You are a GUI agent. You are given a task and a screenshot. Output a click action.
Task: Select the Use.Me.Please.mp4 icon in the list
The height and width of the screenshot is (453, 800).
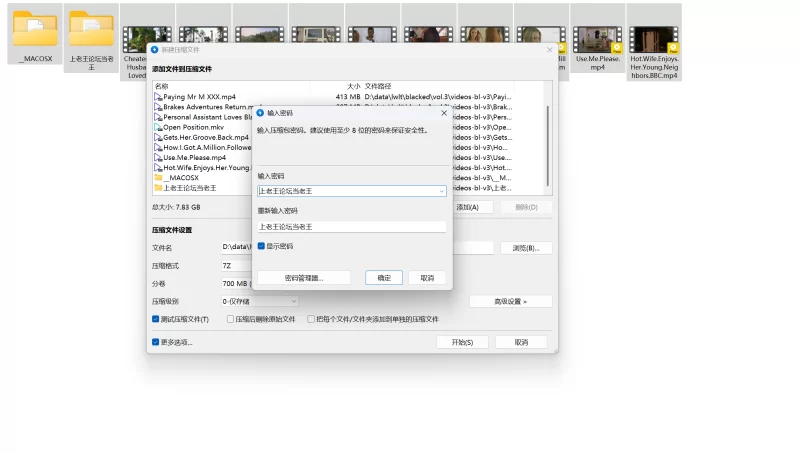[158, 158]
